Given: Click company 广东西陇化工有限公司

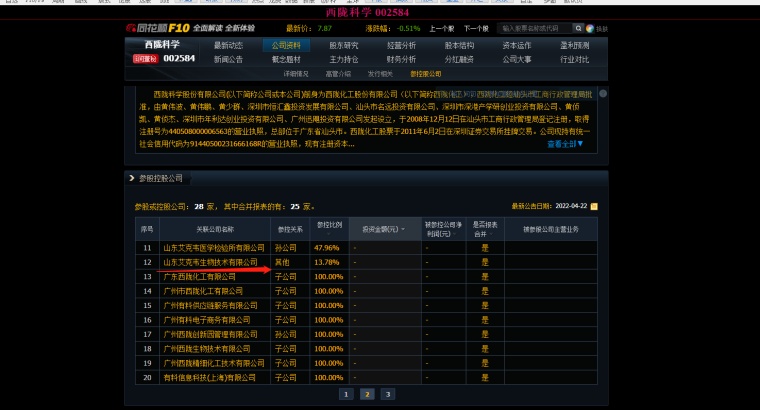Looking at the screenshot, I should coord(199,277).
